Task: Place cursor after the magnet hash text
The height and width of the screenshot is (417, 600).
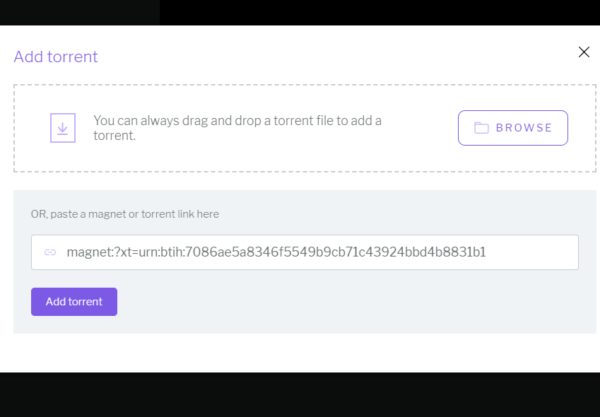Action: [487, 252]
